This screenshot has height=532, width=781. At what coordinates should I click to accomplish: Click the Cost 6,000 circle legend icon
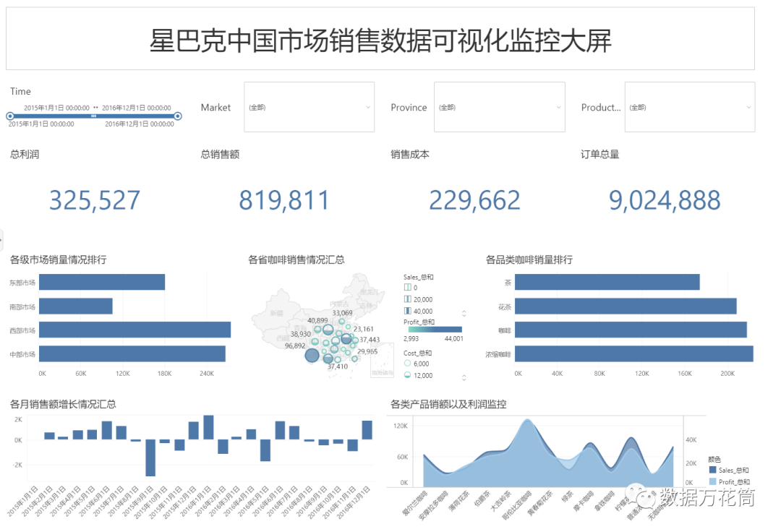pyautogui.click(x=407, y=364)
